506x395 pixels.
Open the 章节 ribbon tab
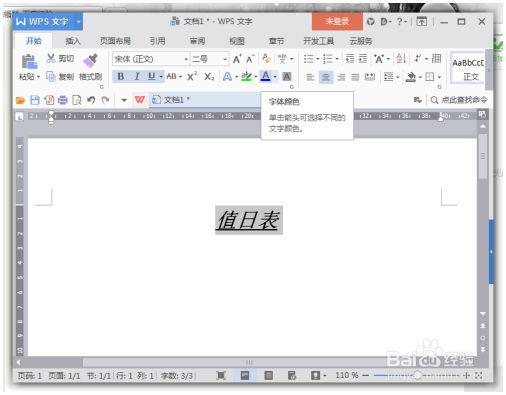276,41
